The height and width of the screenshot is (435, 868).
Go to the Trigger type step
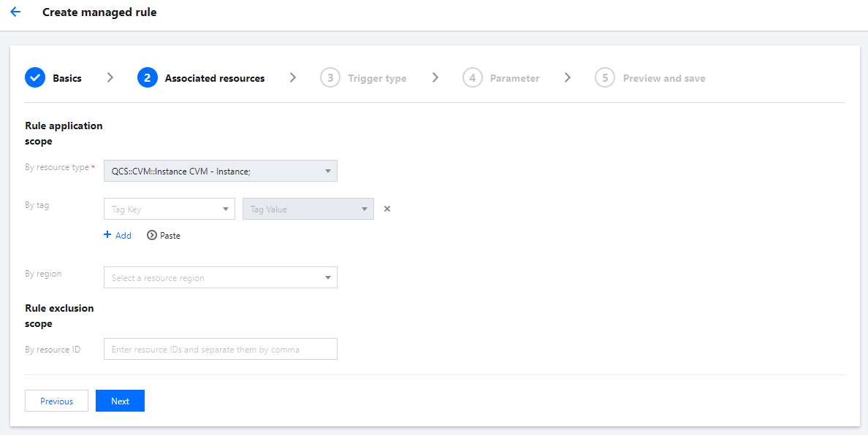[377, 78]
